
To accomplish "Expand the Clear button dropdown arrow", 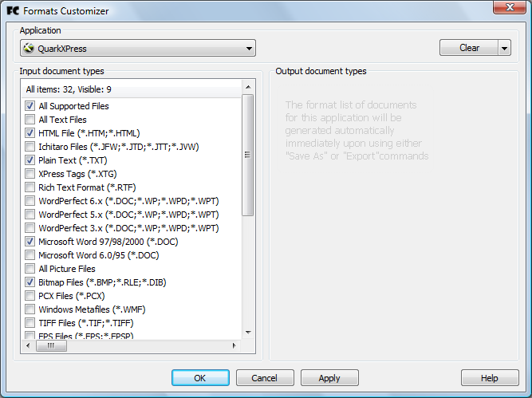I will 504,48.
